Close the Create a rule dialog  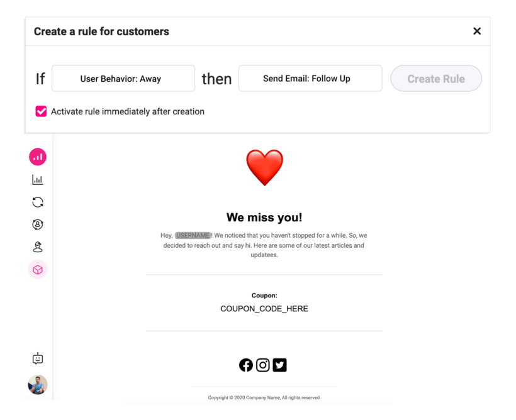[x=477, y=31]
